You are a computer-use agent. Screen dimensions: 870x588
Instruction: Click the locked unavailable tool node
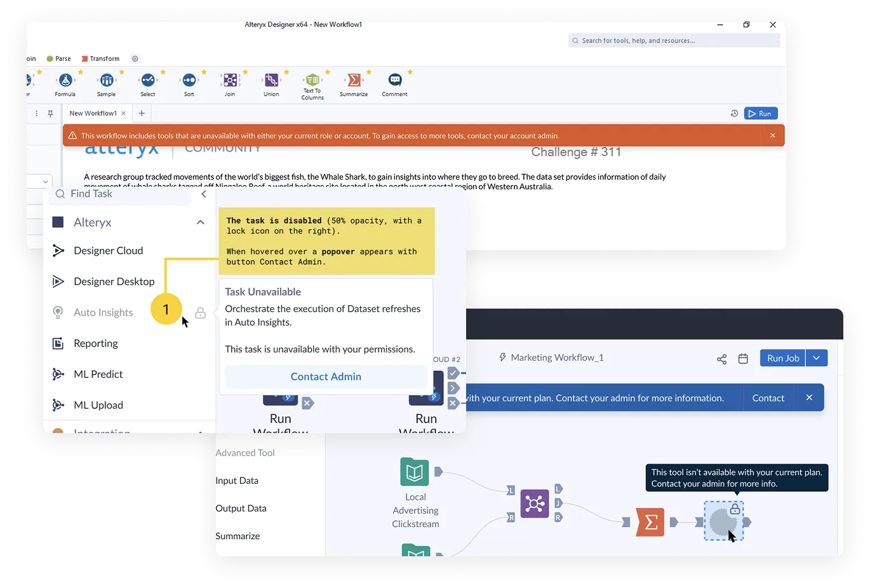pyautogui.click(x=724, y=521)
